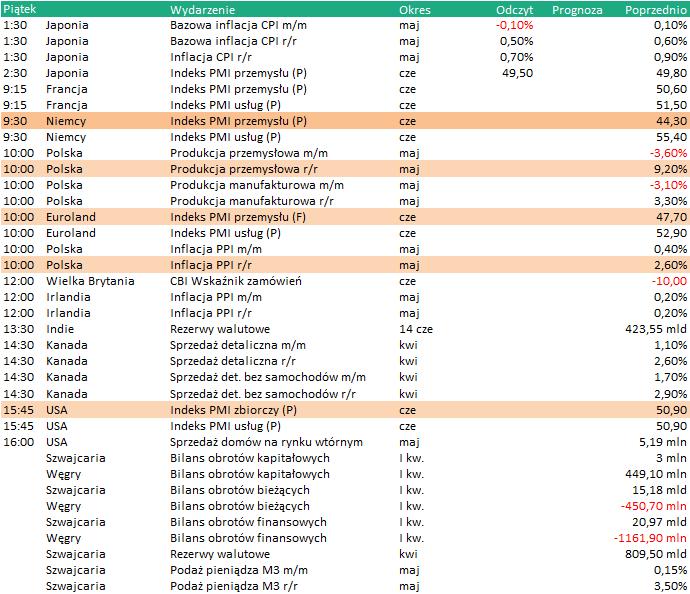Click the red '-450,70 mln' value
690x594 pixels.
[x=653, y=506]
